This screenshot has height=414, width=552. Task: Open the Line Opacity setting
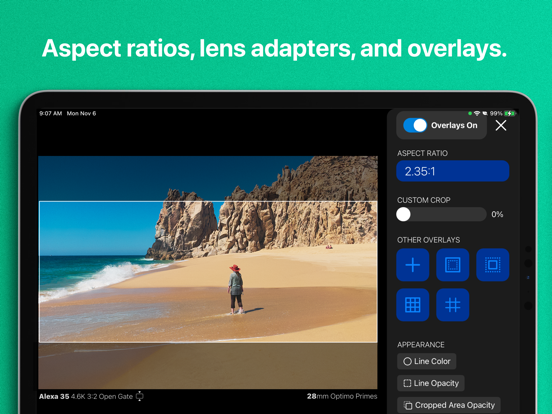click(x=431, y=383)
